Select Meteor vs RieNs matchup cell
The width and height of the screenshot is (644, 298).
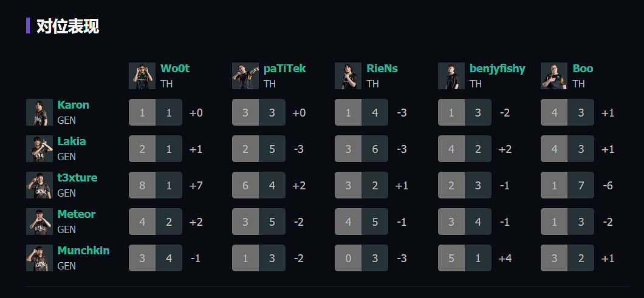tap(361, 222)
